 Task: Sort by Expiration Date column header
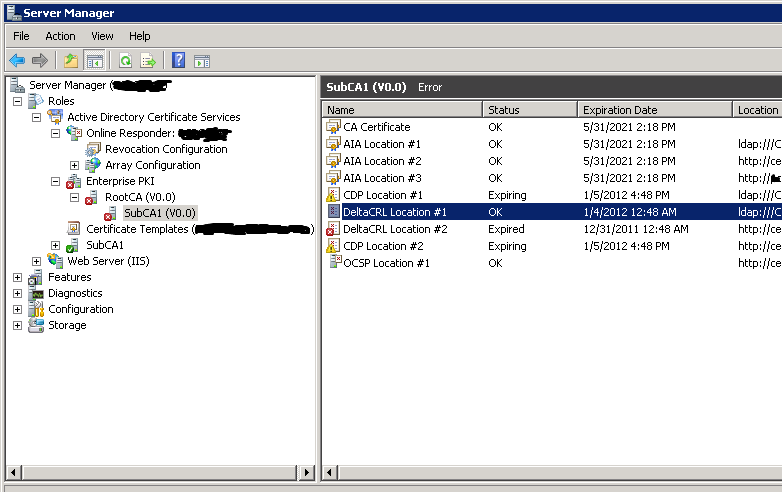pos(655,110)
